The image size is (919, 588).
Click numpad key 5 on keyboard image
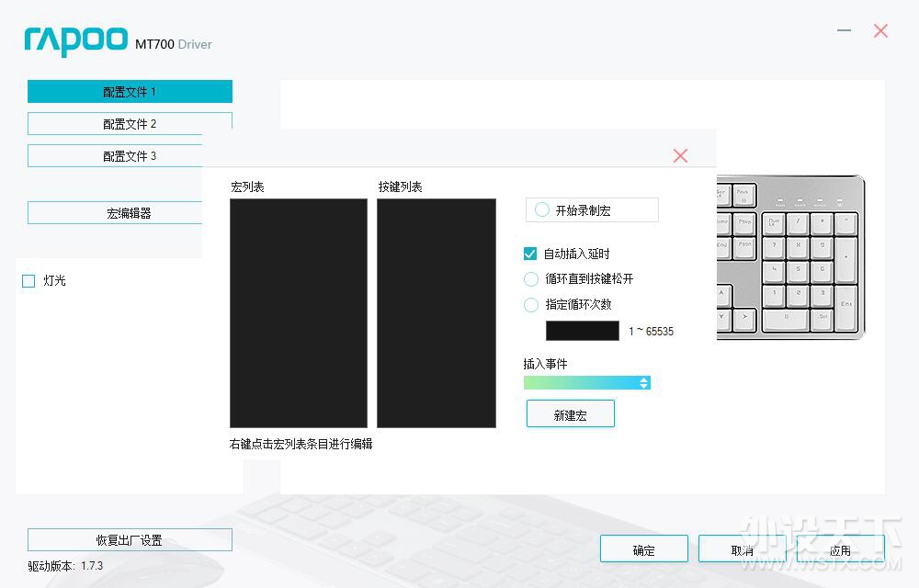(x=798, y=271)
